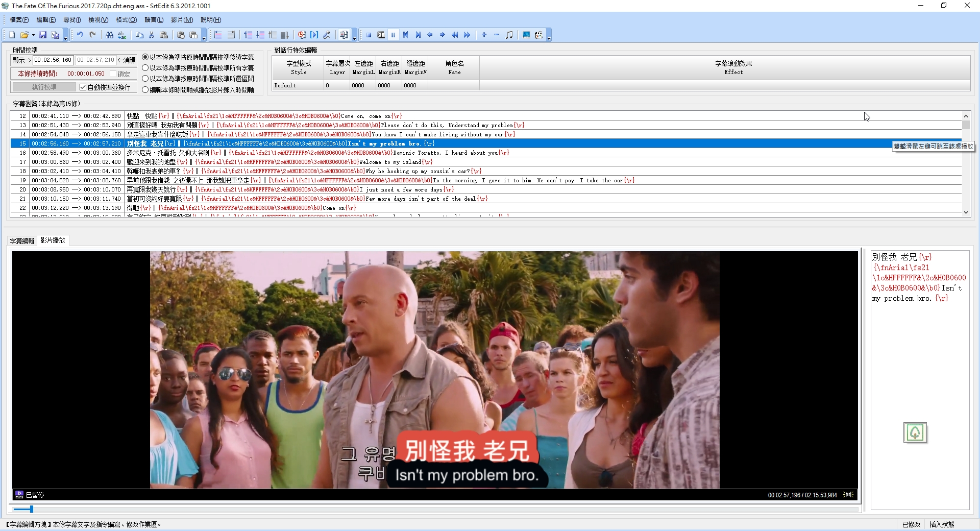Select subtitle row 20 I just need a few more days
This screenshot has width=980, height=531.
486,189
